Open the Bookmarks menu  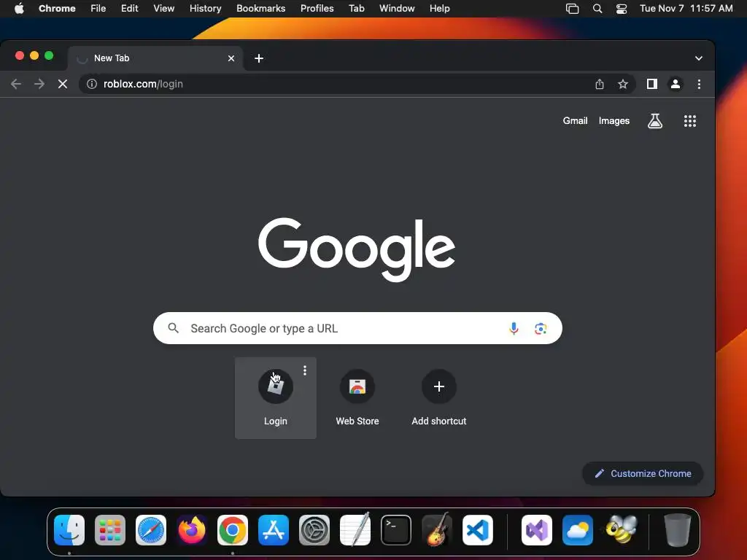(x=260, y=9)
